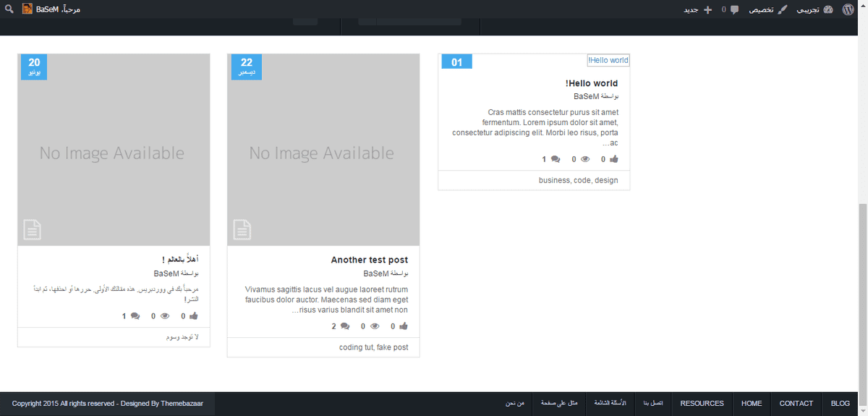Click the Customize brush icon (تخصيص)
The width and height of the screenshot is (868, 416).
pos(782,9)
